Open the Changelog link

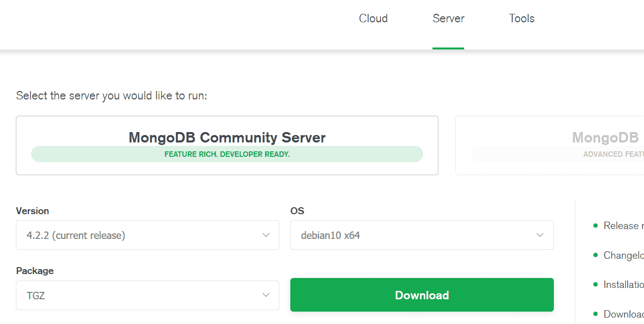(623, 255)
